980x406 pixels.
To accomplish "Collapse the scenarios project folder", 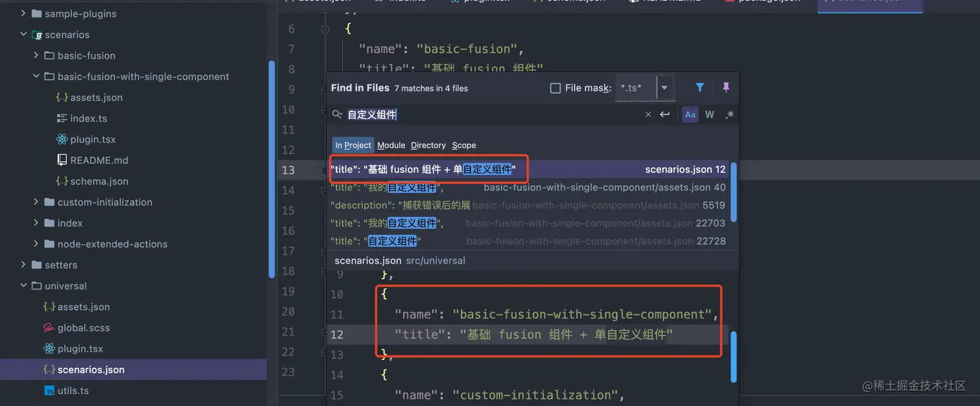I will pos(24,34).
